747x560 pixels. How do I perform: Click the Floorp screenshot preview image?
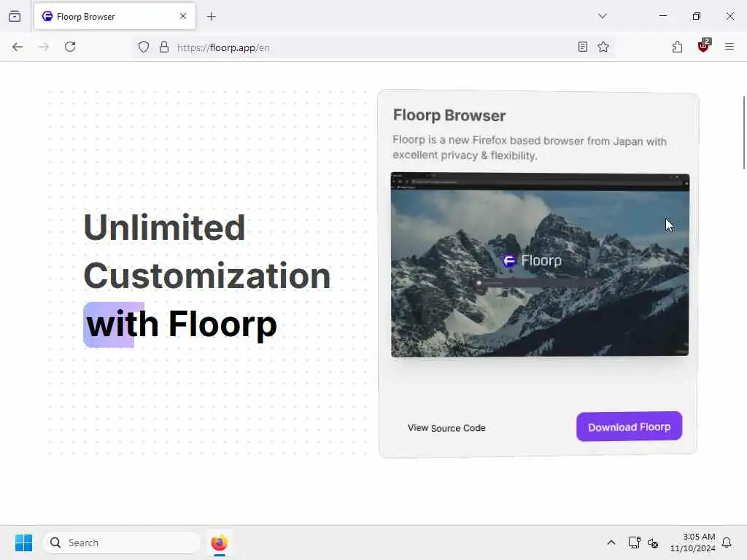coord(540,265)
